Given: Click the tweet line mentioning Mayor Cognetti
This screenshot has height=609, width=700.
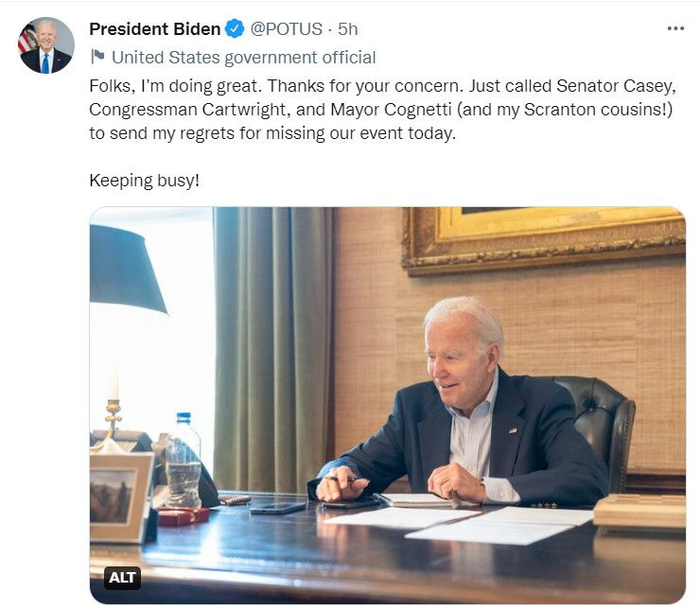Looking at the screenshot, I should (383, 109).
